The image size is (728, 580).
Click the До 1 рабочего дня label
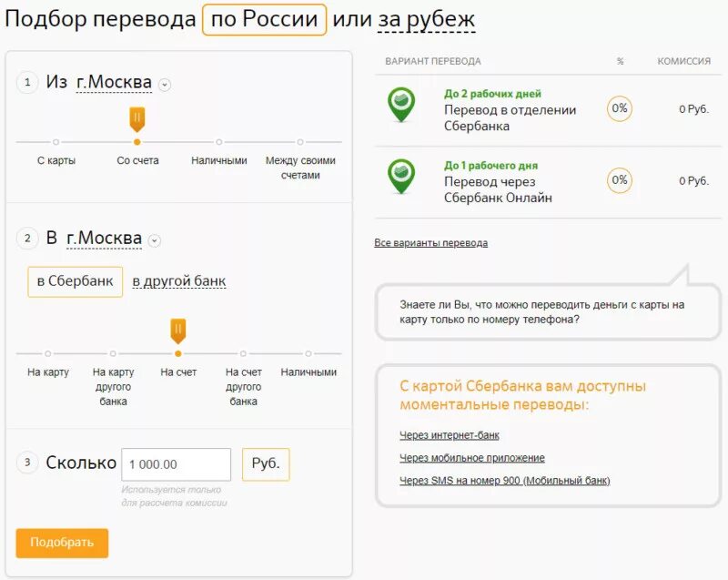tap(490, 166)
